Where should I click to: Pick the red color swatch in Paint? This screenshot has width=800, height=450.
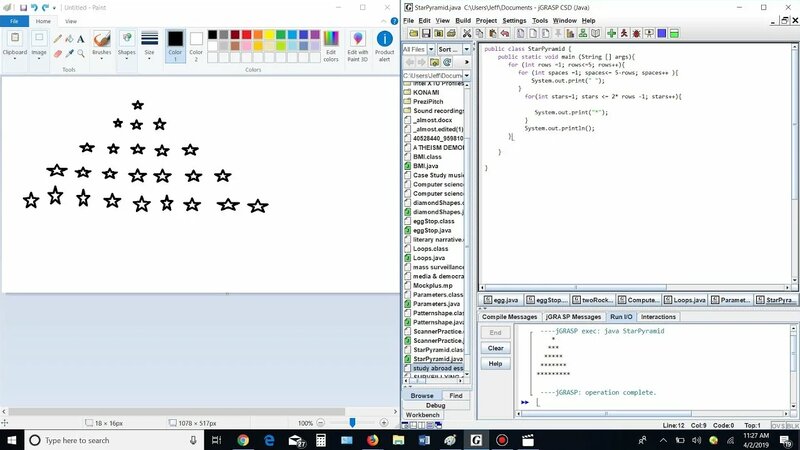246,35
